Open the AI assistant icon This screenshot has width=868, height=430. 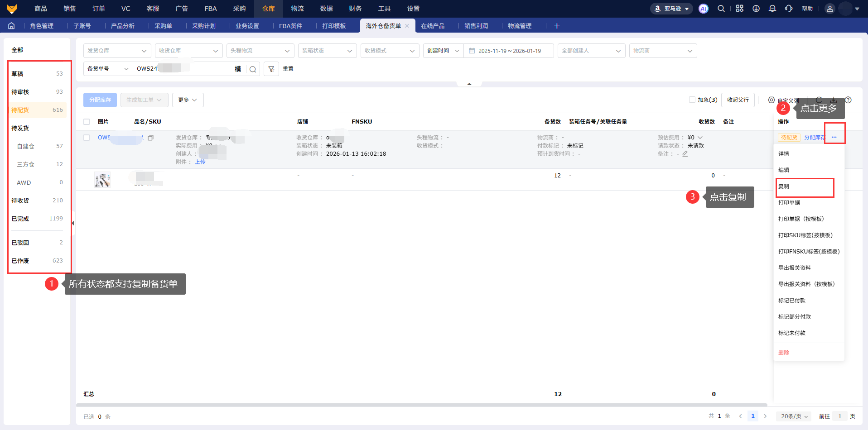click(x=703, y=9)
